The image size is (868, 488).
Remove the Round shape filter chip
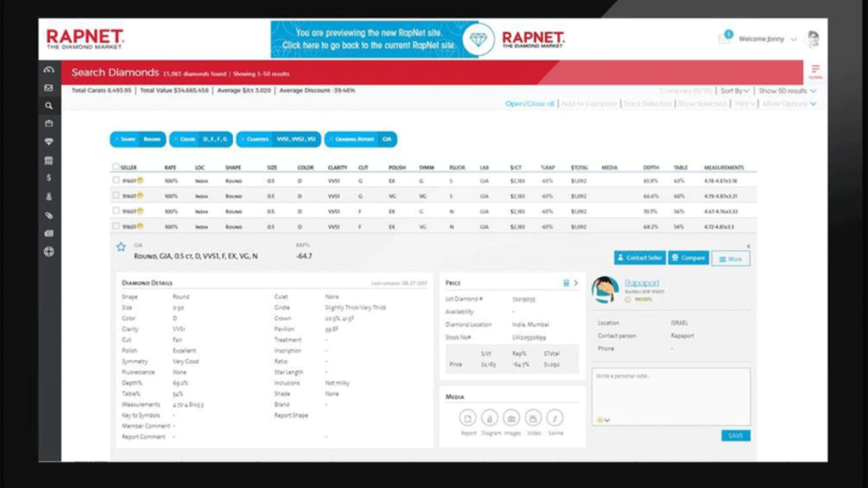click(x=117, y=139)
